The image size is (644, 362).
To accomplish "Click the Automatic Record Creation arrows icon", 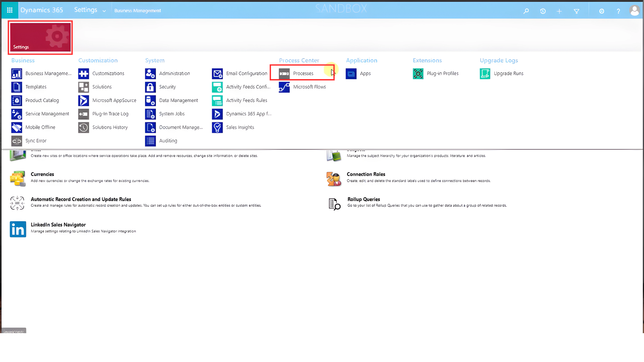I will click(17, 203).
